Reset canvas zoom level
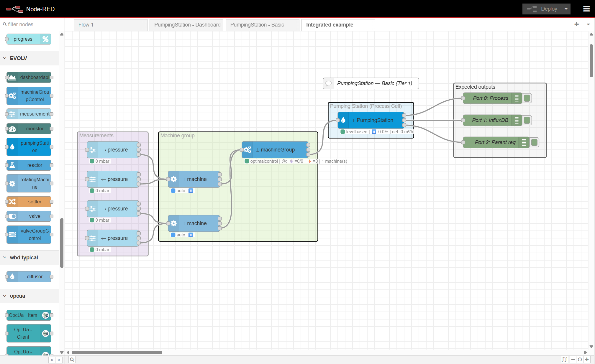595x364 pixels. tap(580, 360)
